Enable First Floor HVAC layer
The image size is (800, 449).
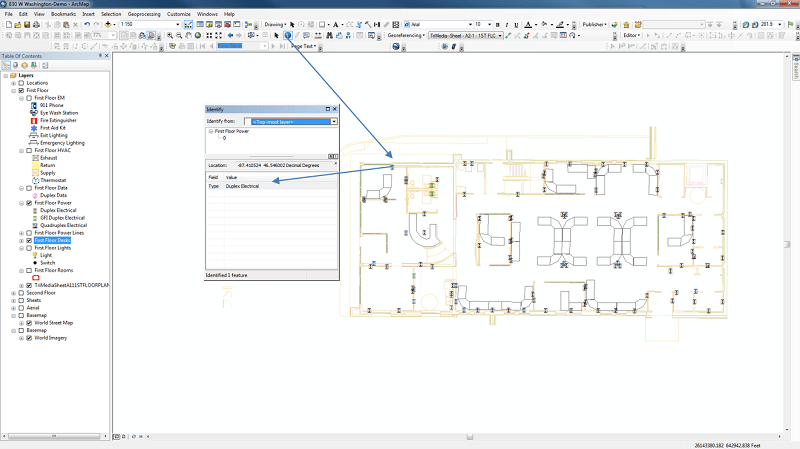(29, 151)
